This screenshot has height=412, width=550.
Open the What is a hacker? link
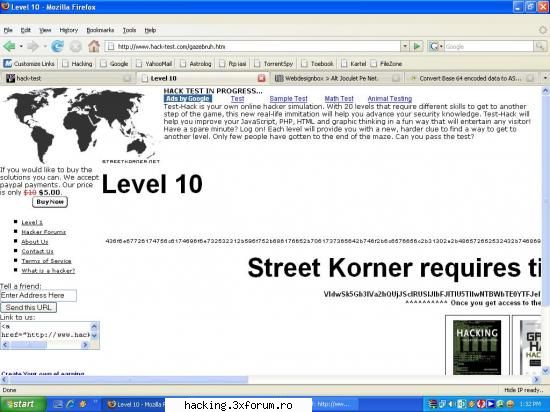(x=48, y=271)
